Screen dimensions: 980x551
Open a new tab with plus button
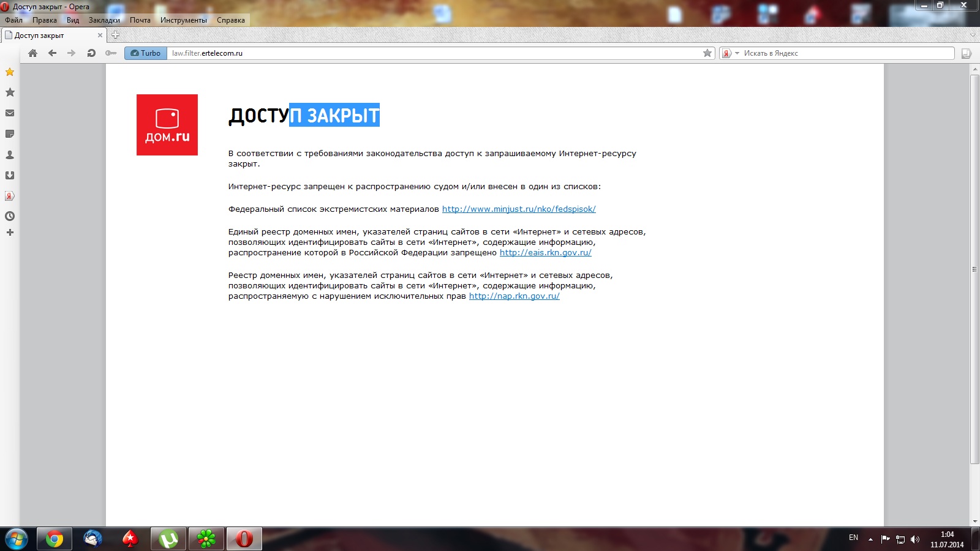tap(115, 35)
